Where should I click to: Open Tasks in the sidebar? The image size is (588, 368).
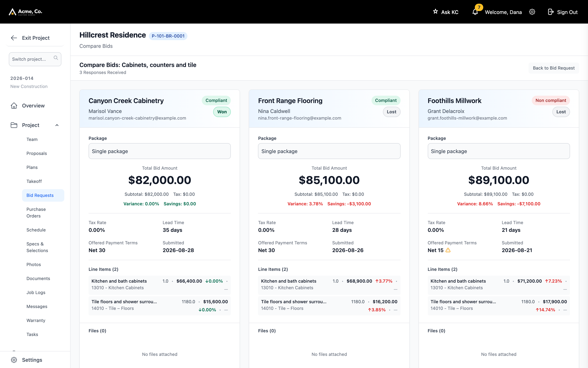point(32,334)
